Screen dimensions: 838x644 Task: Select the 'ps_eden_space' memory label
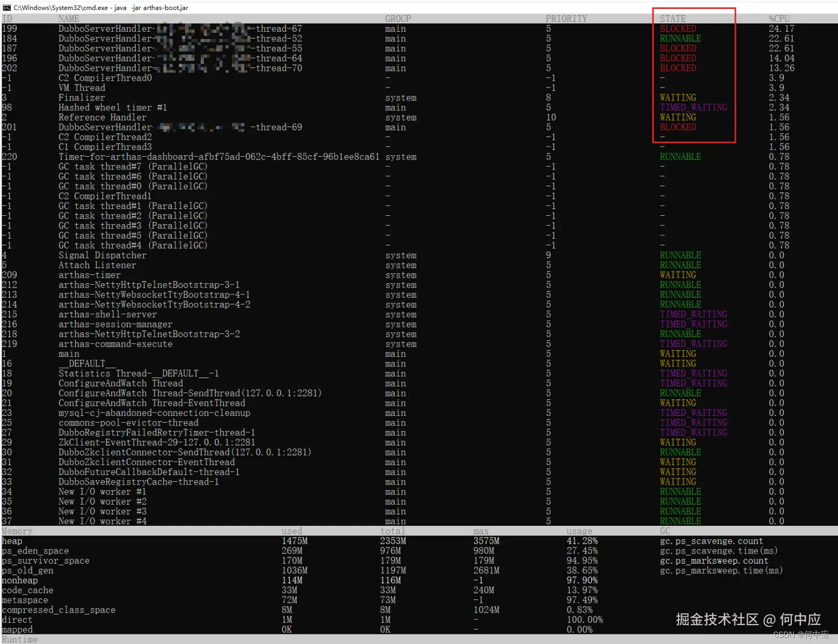click(36, 551)
